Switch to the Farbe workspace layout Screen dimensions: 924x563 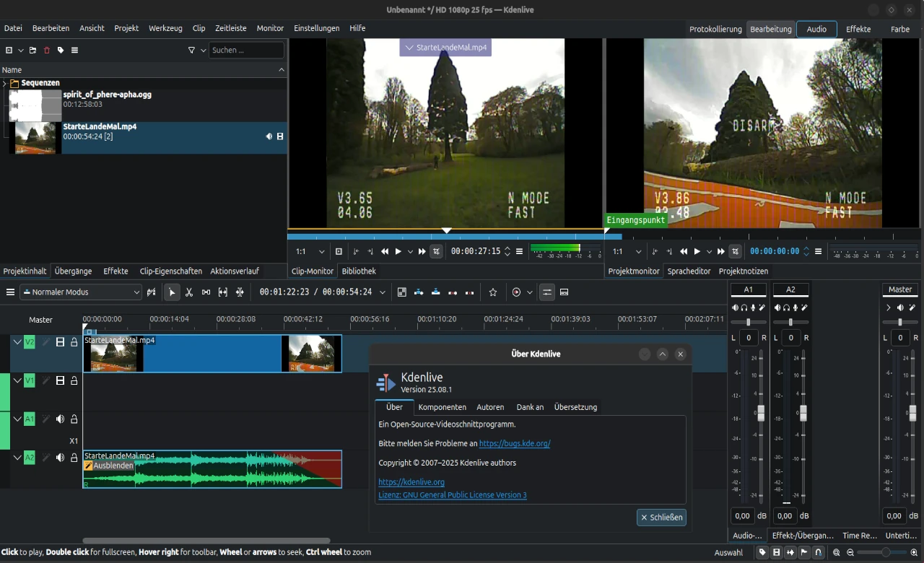(x=900, y=30)
